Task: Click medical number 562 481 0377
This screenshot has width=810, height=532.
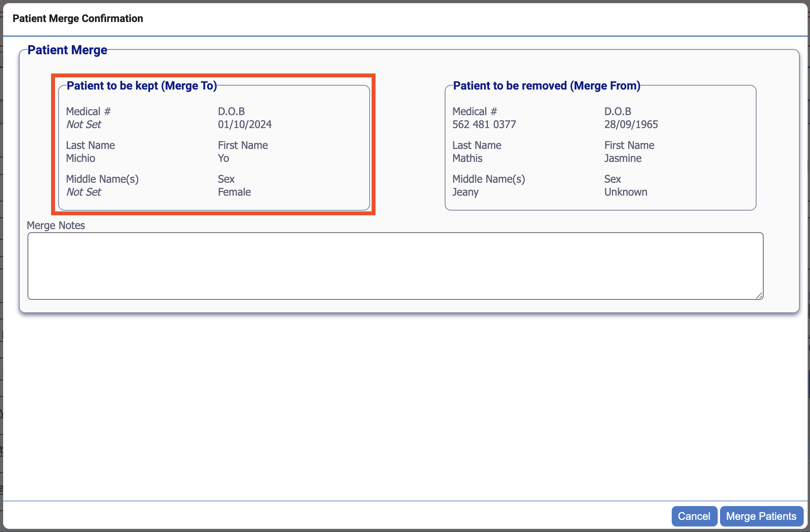Action: (x=484, y=125)
